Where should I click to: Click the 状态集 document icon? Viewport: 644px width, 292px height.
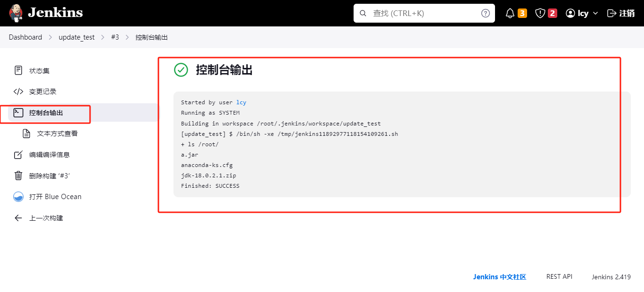[18, 71]
